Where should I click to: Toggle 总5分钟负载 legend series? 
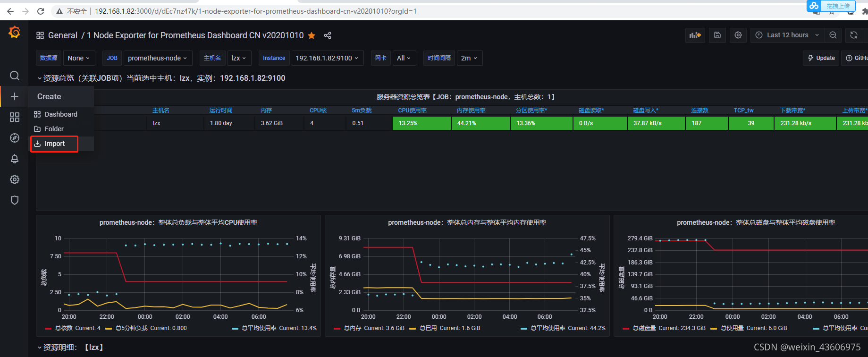pos(131,328)
